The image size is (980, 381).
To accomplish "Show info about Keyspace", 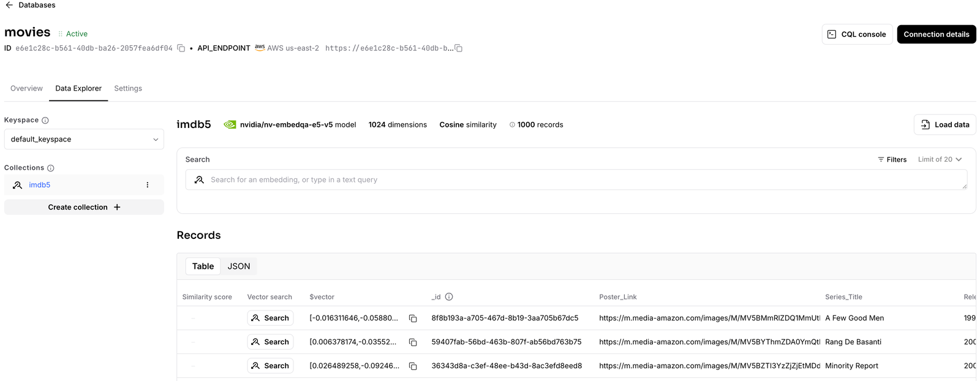I will [x=45, y=120].
